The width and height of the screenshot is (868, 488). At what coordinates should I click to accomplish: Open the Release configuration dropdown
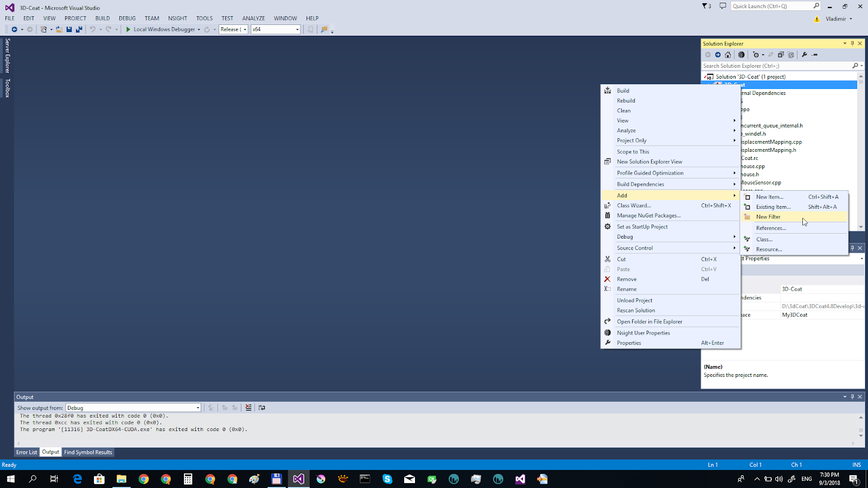tap(245, 29)
